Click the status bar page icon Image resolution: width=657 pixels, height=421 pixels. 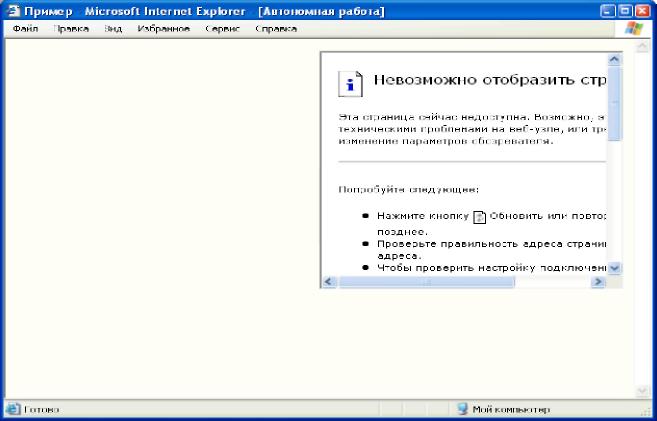13,409
